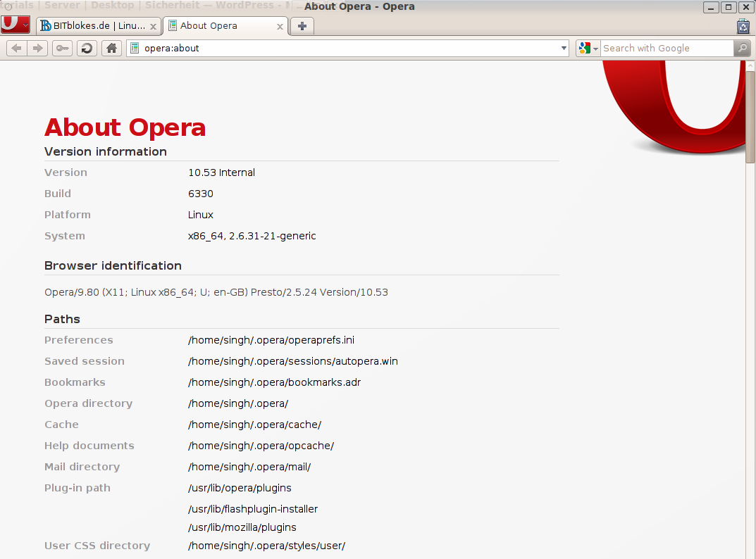Screen dimensions: 756x559
Task: Click the page icon in address bar
Action: click(x=135, y=48)
